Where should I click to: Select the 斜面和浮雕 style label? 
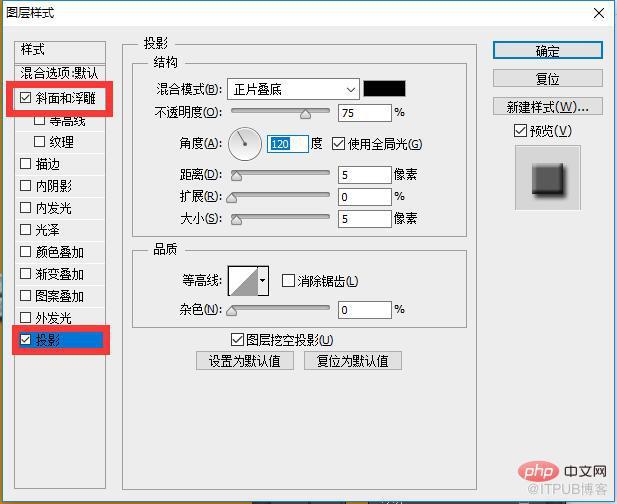pyautogui.click(x=66, y=98)
